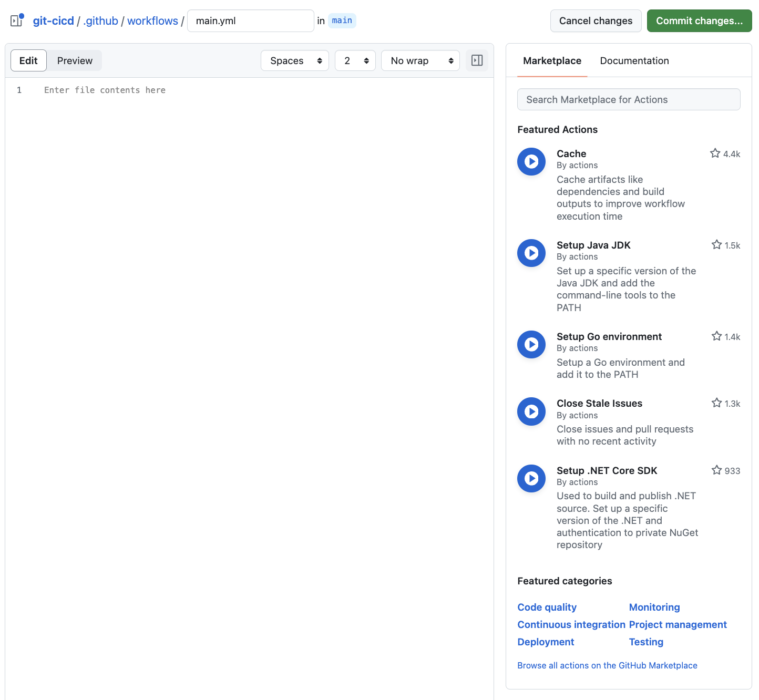
Task: Click the star icon for Setup Go environment
Action: (x=716, y=336)
